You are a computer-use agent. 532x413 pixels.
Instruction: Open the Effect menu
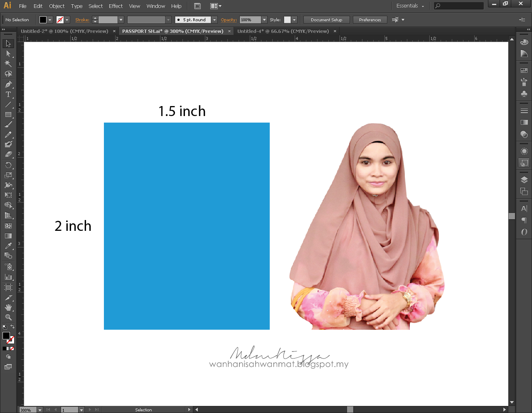(116, 6)
